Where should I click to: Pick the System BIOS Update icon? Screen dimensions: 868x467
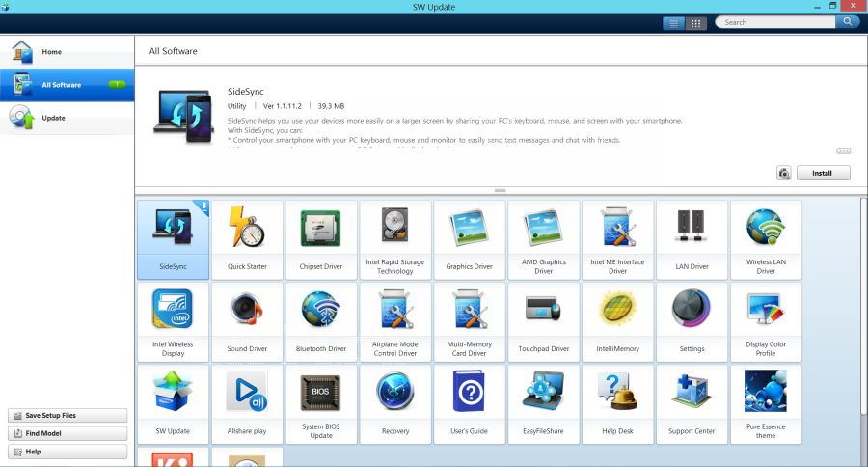(321, 403)
